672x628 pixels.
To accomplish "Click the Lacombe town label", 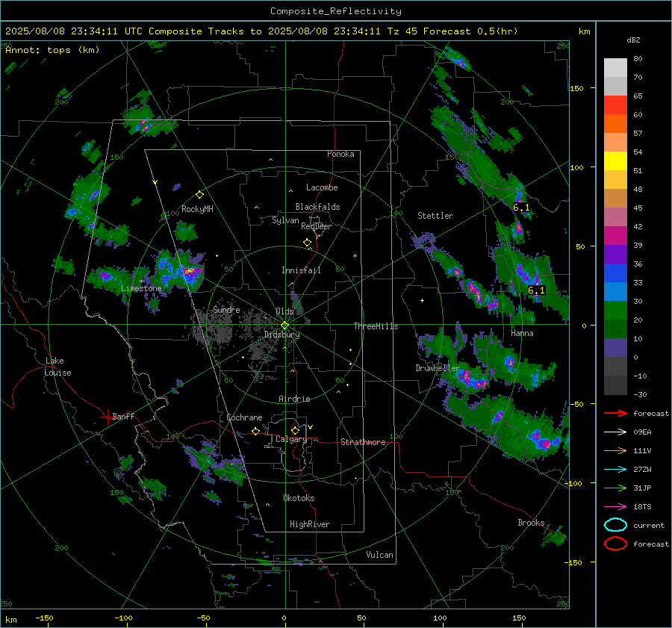I will [x=322, y=187].
